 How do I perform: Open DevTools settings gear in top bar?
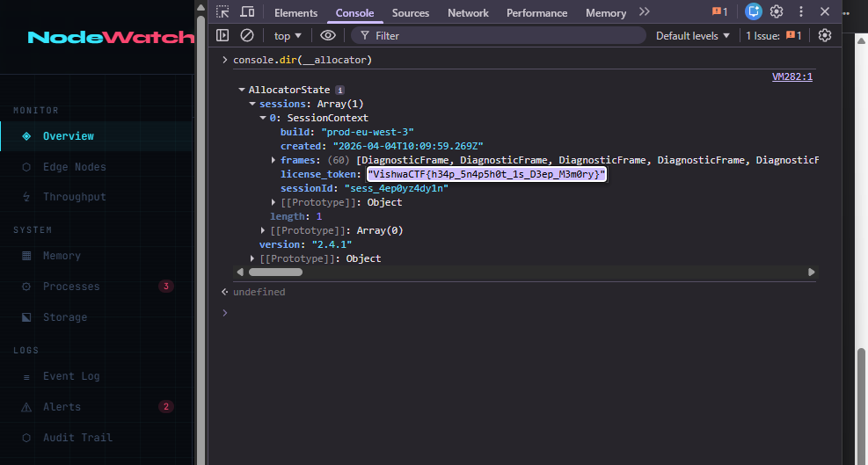[x=777, y=12]
